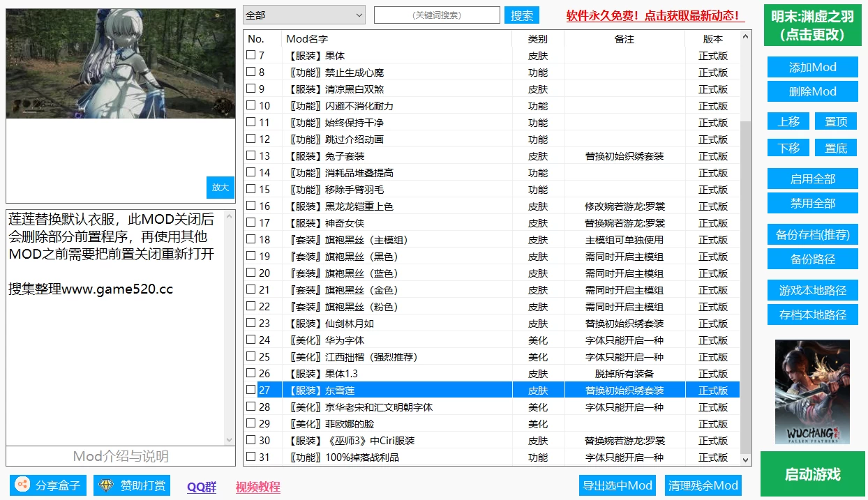Select row 黑龙龙铠重上色
Screen dimensions: 868x500
pyautogui.click(x=492, y=206)
